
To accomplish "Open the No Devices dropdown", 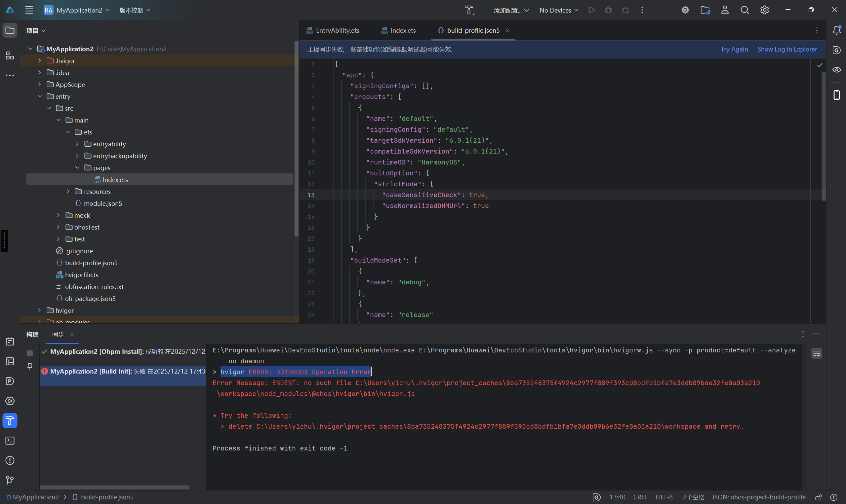I will tap(558, 10).
